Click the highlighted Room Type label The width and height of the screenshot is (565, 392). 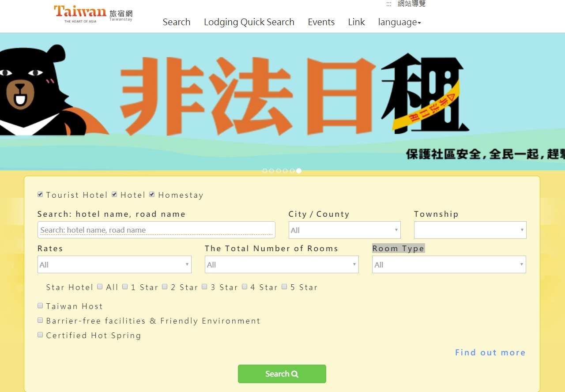398,248
